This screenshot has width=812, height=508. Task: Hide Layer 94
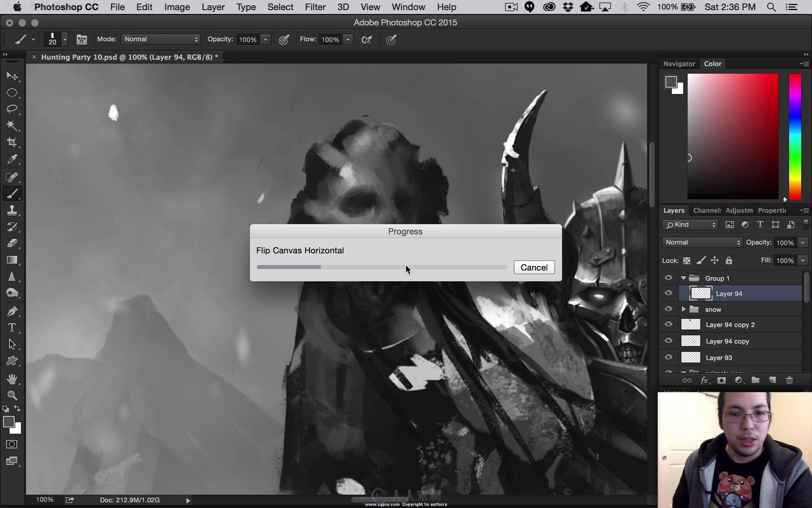pos(668,293)
